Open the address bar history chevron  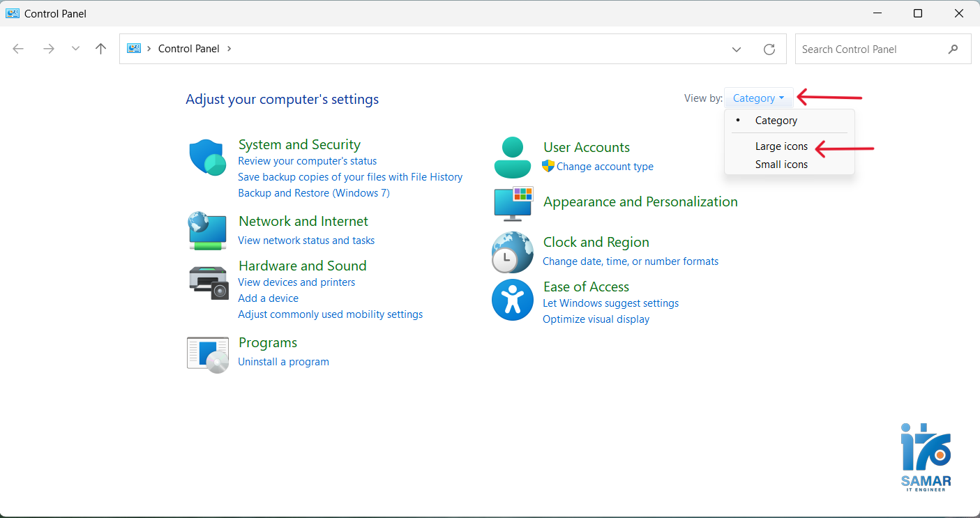(737, 49)
